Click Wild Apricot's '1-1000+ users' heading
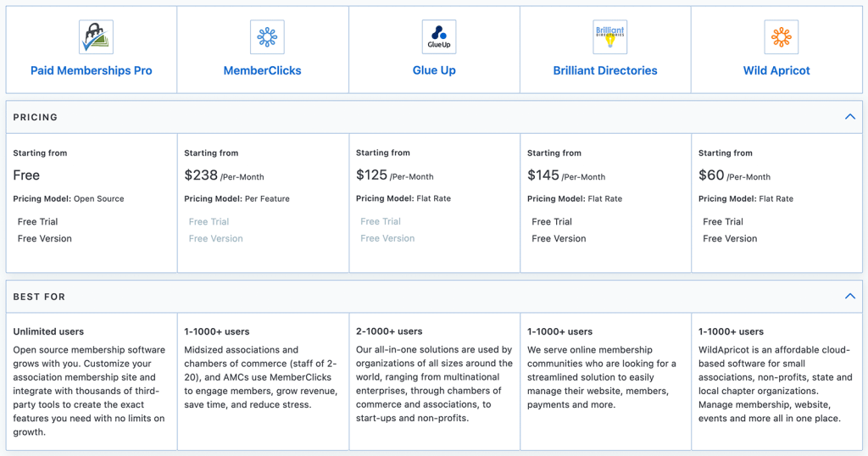Screen dimensions: 868x456 731,331
